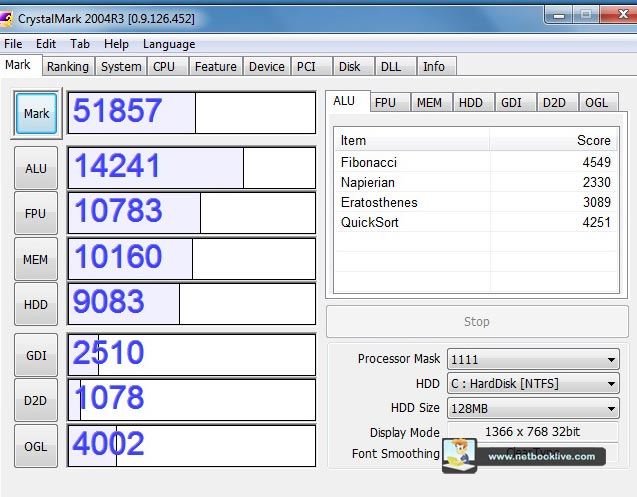Minimize the CrystalMark window
This screenshot has width=637, height=497.
point(559,15)
